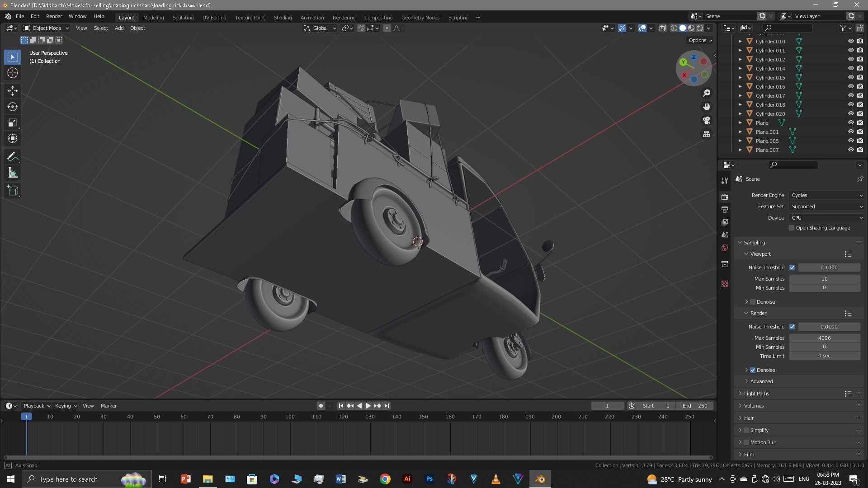Image resolution: width=868 pixels, height=488 pixels.
Task: Open Feature Set dropdown
Action: coord(827,206)
